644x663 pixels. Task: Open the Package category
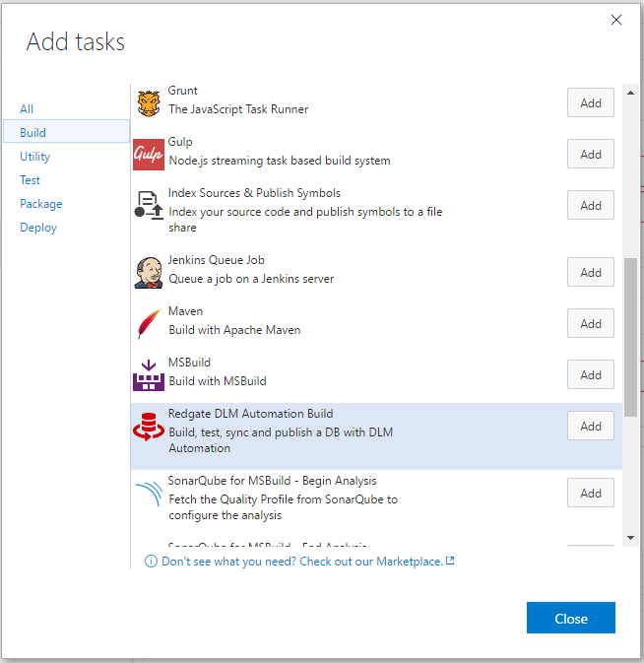[41, 204]
